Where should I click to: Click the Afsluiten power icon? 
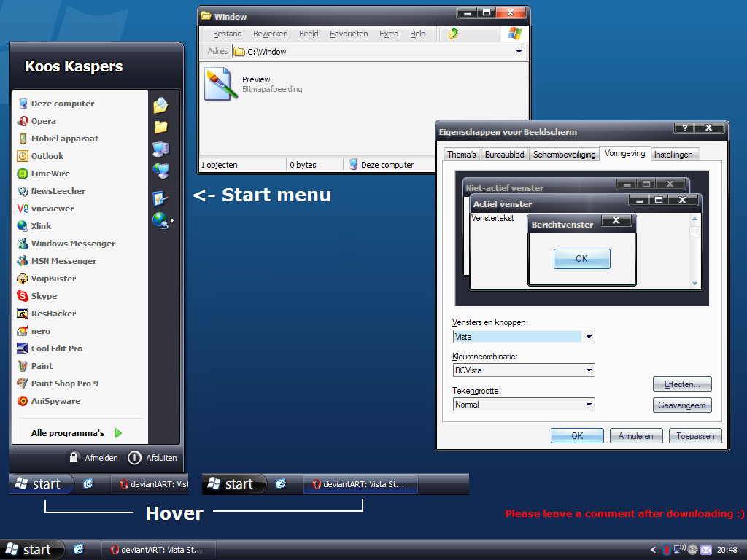134,458
